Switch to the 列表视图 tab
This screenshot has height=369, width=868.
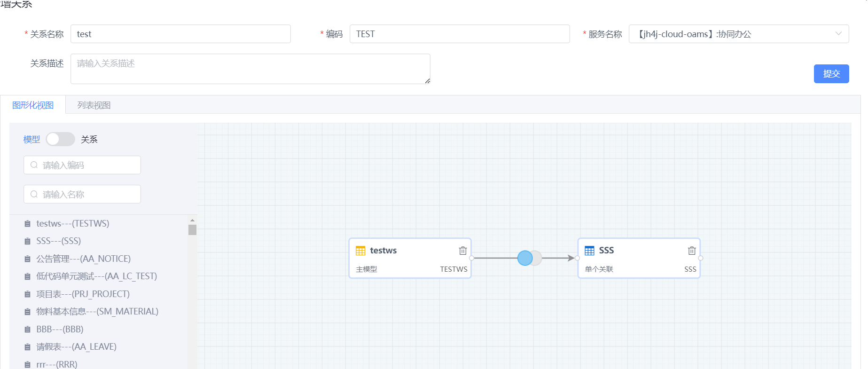94,105
